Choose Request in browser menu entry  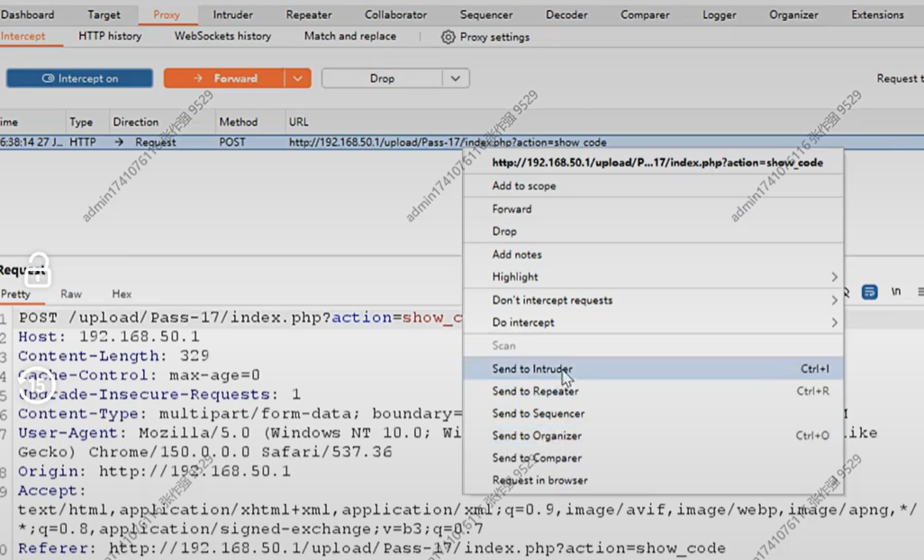click(653, 481)
